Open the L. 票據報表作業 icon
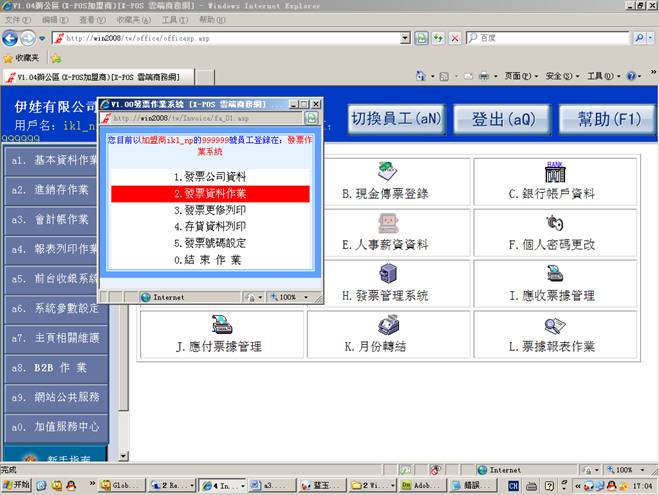This screenshot has height=495, width=659. click(x=552, y=325)
